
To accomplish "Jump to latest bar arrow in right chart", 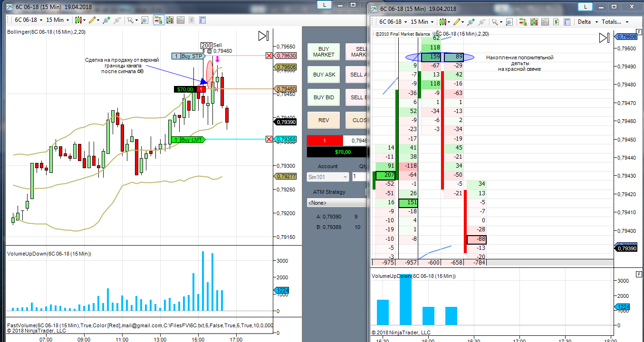I will (x=604, y=38).
